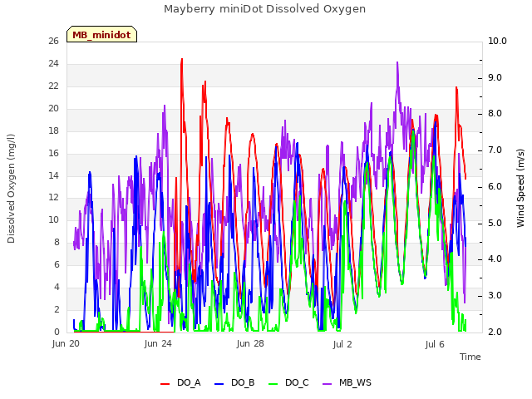532x399 pixels.
Task: Click the highest purple wind speed peak
Action: coord(397,63)
